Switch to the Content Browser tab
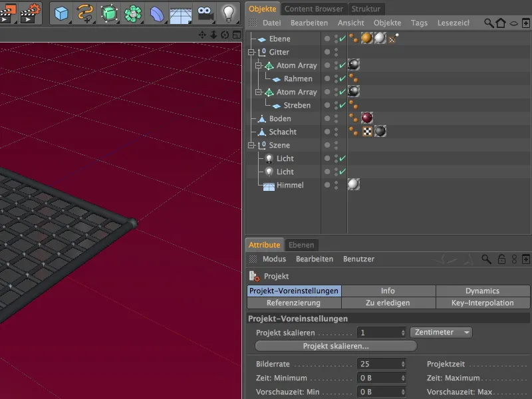Viewport: 532px width, 399px height. (313, 9)
